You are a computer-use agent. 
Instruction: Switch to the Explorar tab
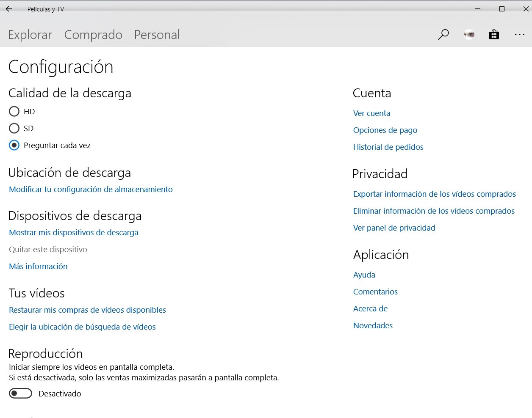[x=30, y=35]
